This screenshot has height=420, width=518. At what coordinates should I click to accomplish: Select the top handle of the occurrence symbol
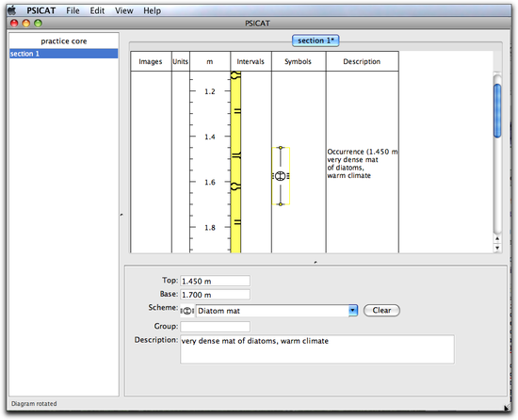[281, 148]
